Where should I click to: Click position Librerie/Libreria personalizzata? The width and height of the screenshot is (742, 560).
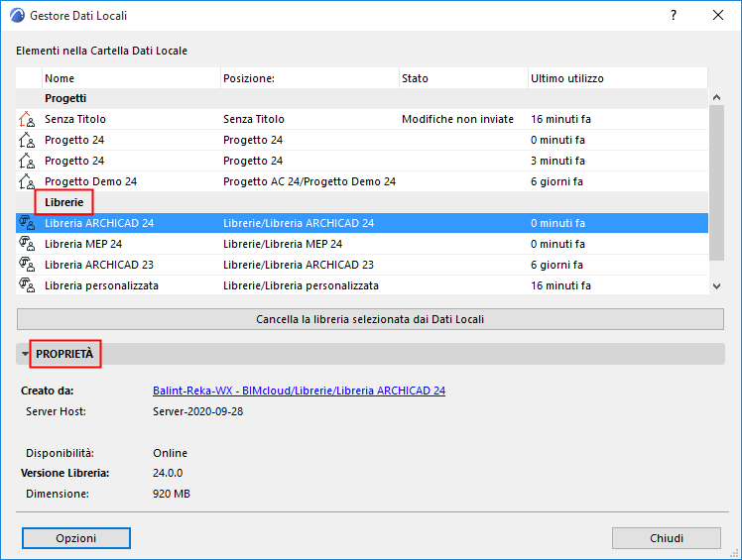click(301, 285)
